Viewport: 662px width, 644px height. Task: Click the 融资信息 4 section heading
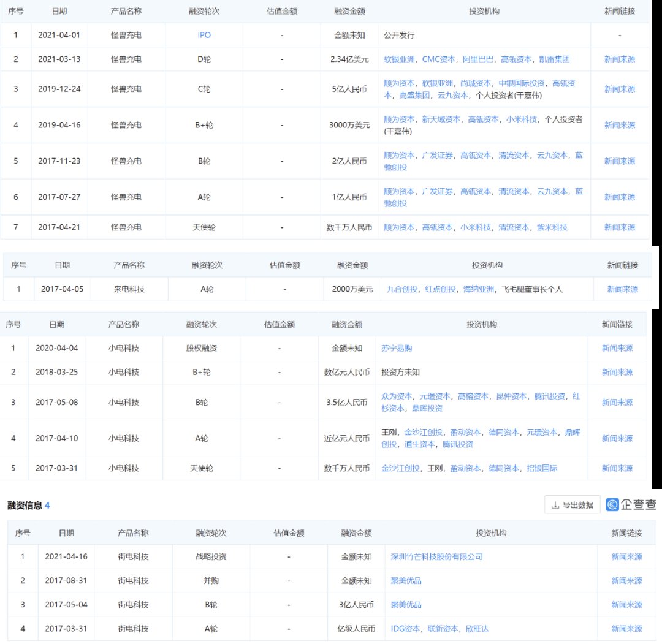tap(28, 505)
